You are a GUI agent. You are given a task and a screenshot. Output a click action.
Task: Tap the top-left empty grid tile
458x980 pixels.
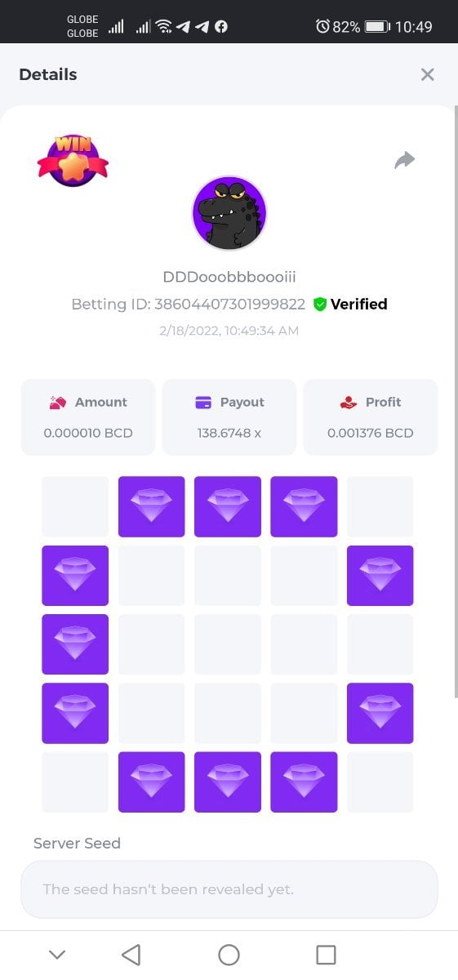click(75, 506)
